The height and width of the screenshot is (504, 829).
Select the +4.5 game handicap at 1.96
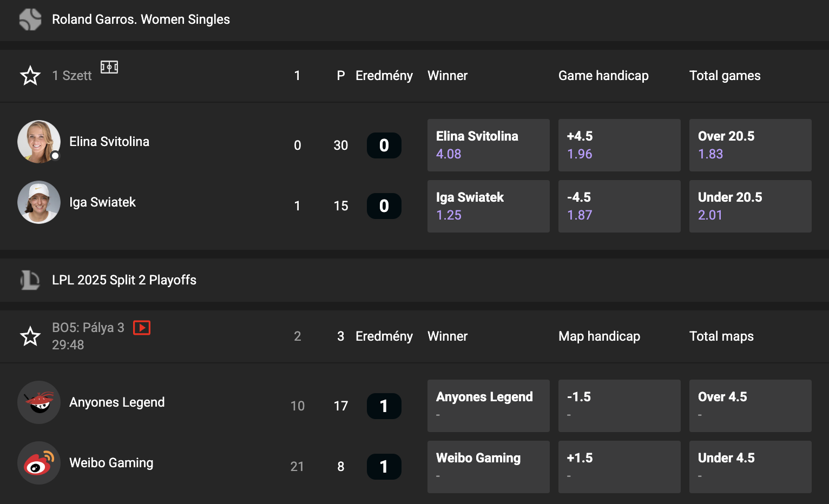(620, 145)
